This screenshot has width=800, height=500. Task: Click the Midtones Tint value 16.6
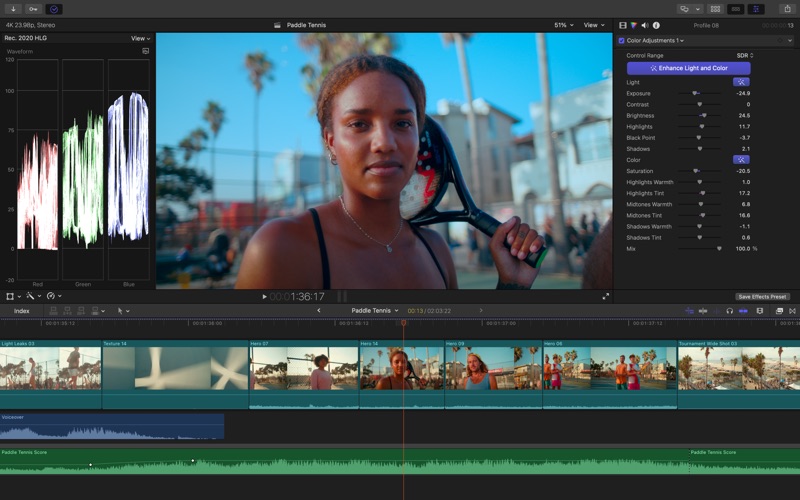(x=744, y=215)
